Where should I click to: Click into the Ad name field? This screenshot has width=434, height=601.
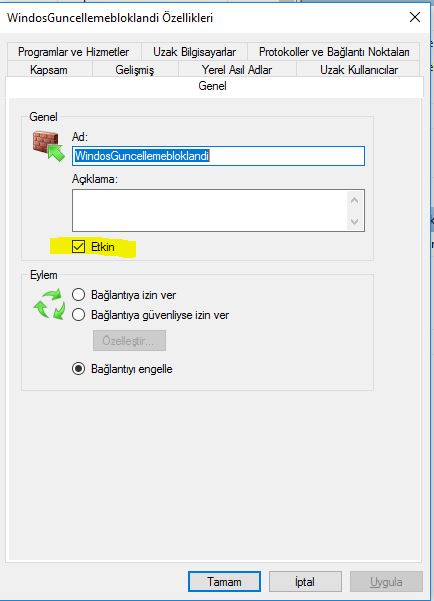[x=218, y=156]
